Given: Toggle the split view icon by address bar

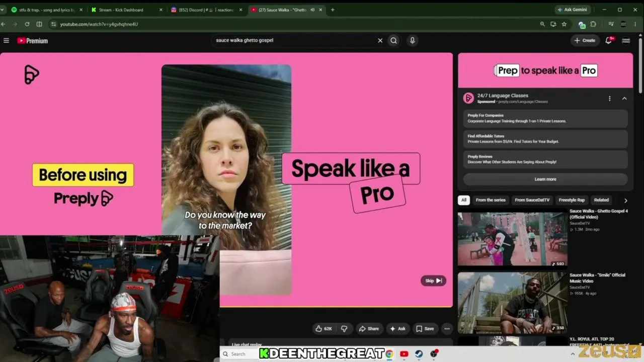Looking at the screenshot, I should [39, 24].
